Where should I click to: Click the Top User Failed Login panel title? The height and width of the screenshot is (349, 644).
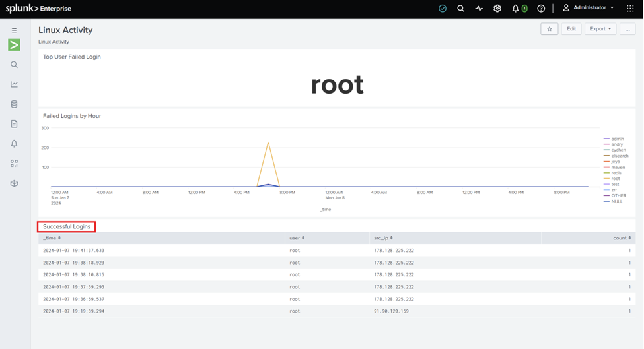point(72,57)
